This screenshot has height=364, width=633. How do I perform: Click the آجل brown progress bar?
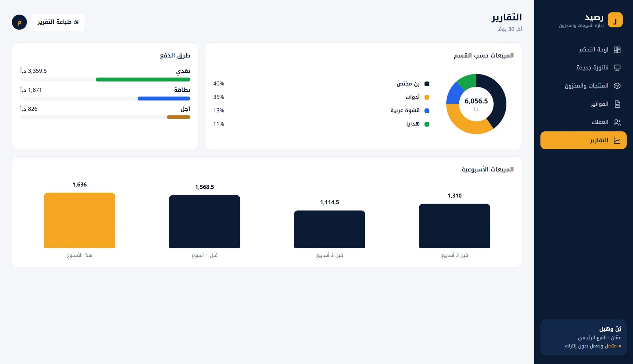coord(178,117)
